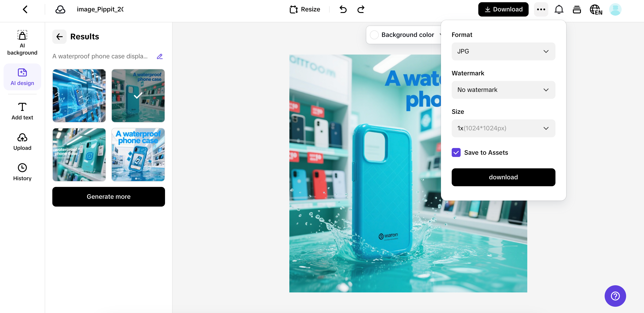Image resolution: width=644 pixels, height=313 pixels.
Task: Click the redo arrow icon
Action: (x=361, y=9)
